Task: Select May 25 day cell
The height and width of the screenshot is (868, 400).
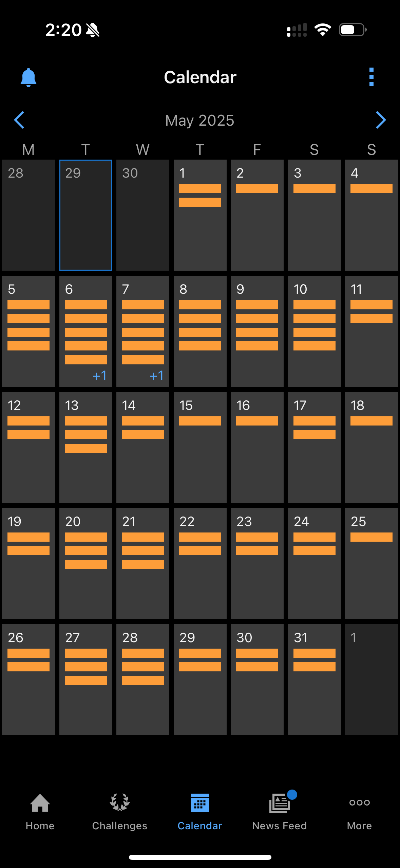Action: (372, 563)
